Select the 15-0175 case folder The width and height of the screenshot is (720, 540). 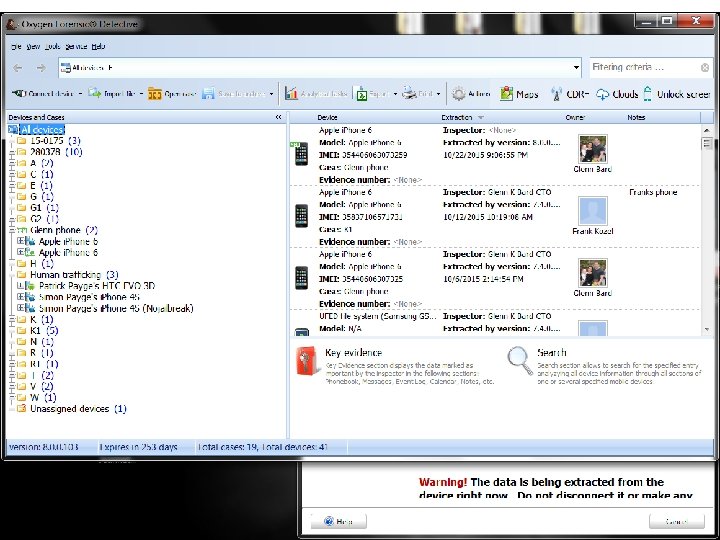pos(55,141)
